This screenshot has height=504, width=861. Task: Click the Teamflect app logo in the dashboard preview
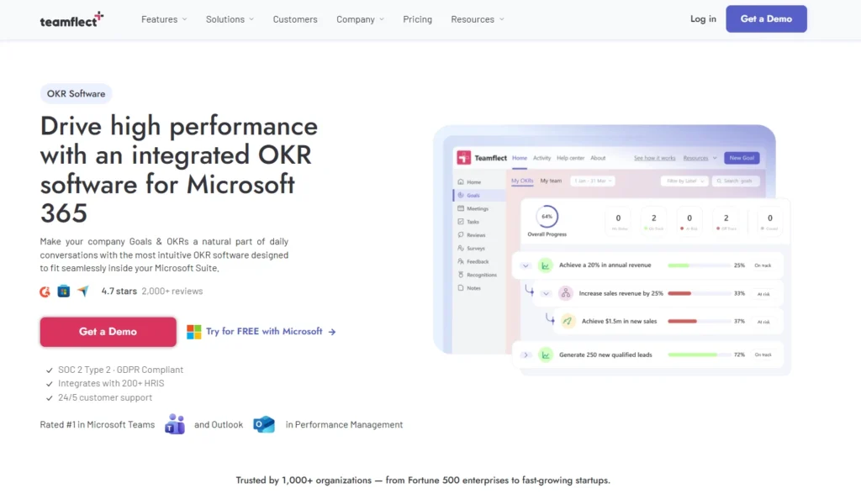[464, 158]
